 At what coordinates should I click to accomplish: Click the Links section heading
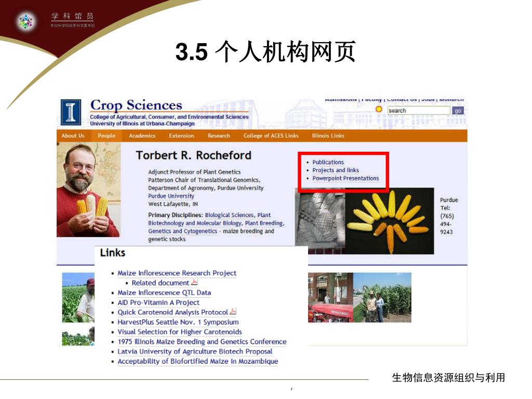coord(113,253)
